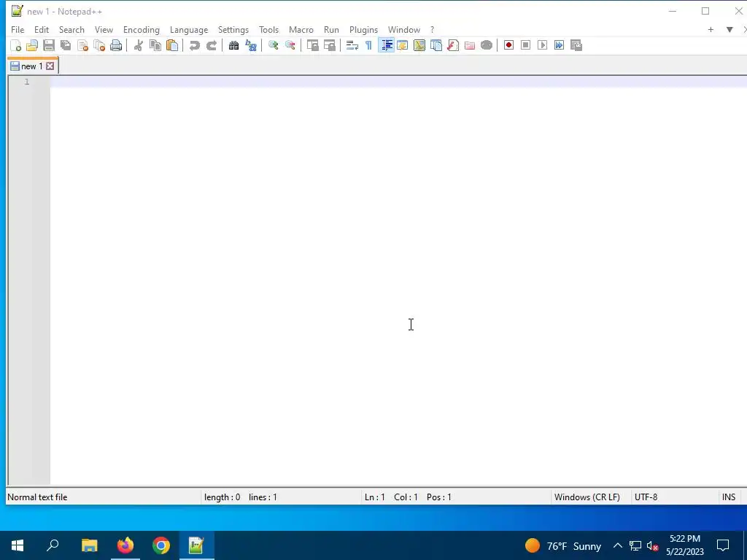The width and height of the screenshot is (747, 560).
Task: Open the ? help menu
Action: click(432, 29)
